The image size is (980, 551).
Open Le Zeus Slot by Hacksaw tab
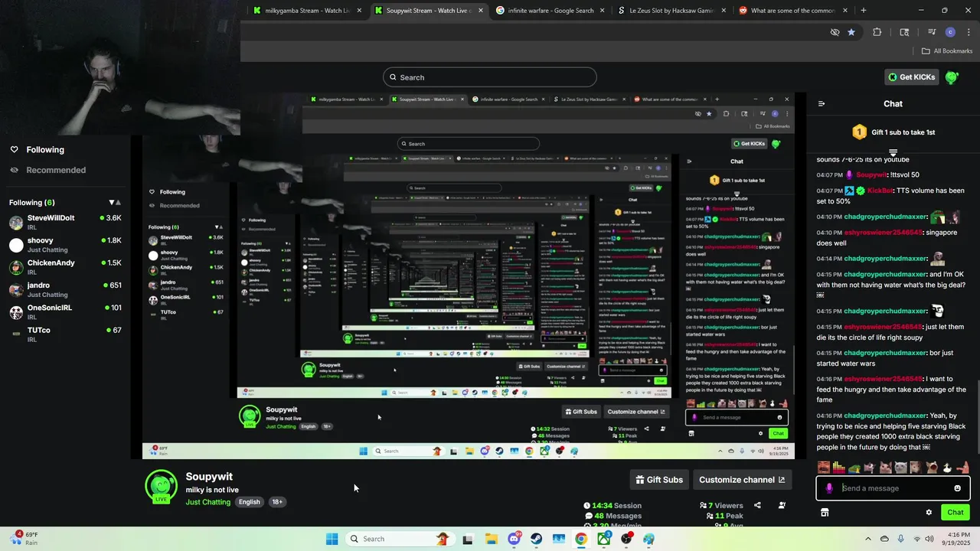[671, 11]
